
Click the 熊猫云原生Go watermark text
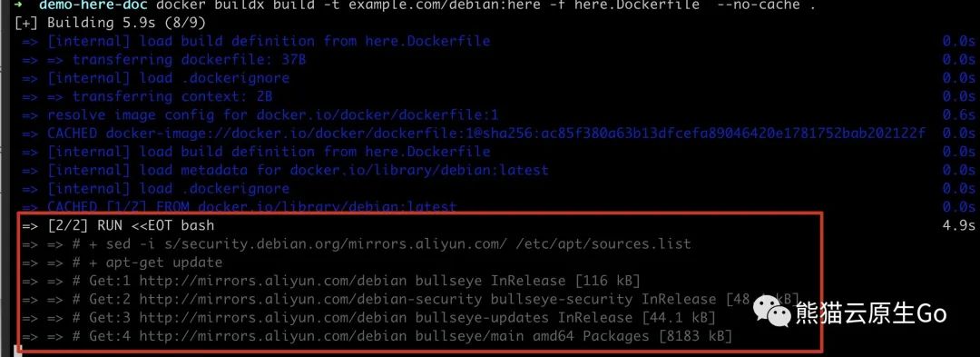pos(872,313)
